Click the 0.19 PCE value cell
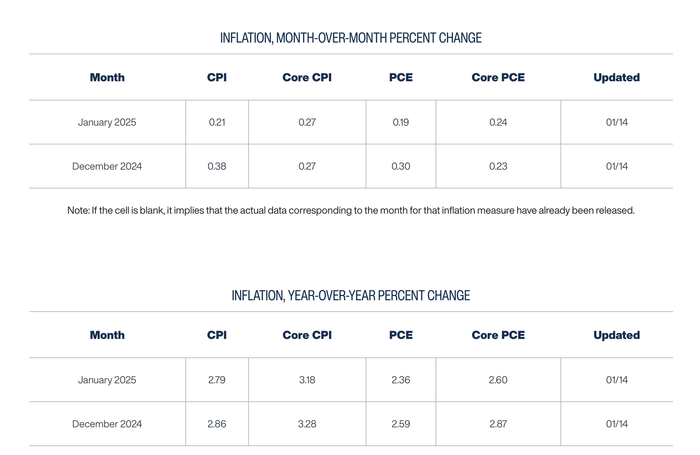 (400, 123)
